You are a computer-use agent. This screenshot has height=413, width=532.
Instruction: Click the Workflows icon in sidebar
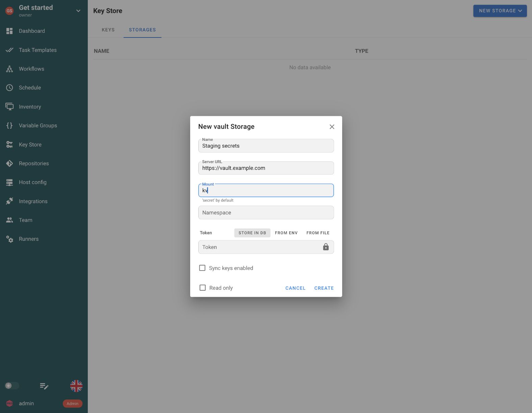click(x=9, y=69)
